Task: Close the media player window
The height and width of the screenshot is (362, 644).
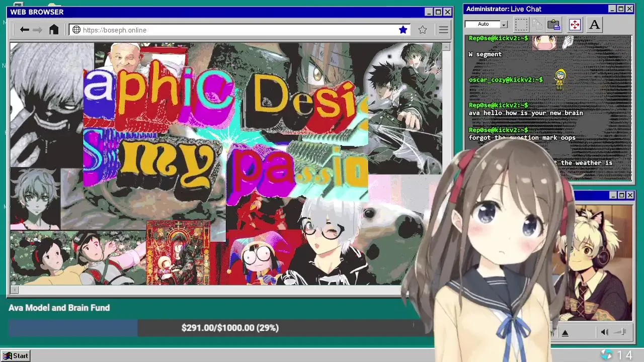Action: (x=630, y=195)
